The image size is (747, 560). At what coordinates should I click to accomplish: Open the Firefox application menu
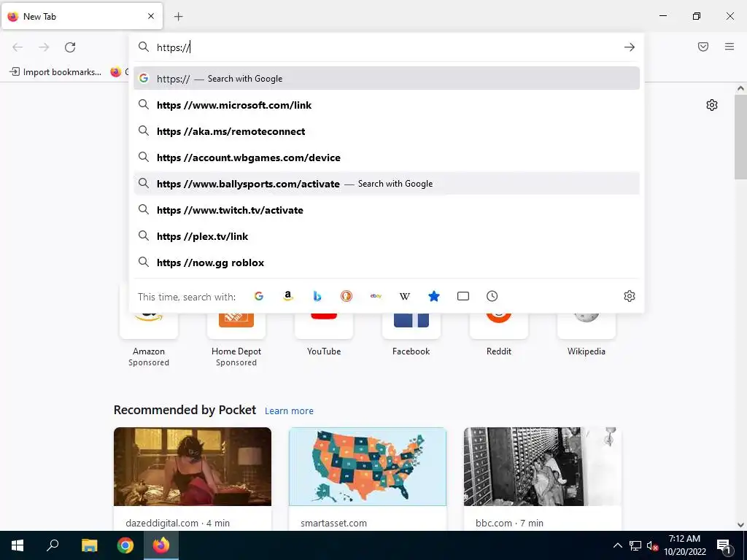(x=729, y=47)
